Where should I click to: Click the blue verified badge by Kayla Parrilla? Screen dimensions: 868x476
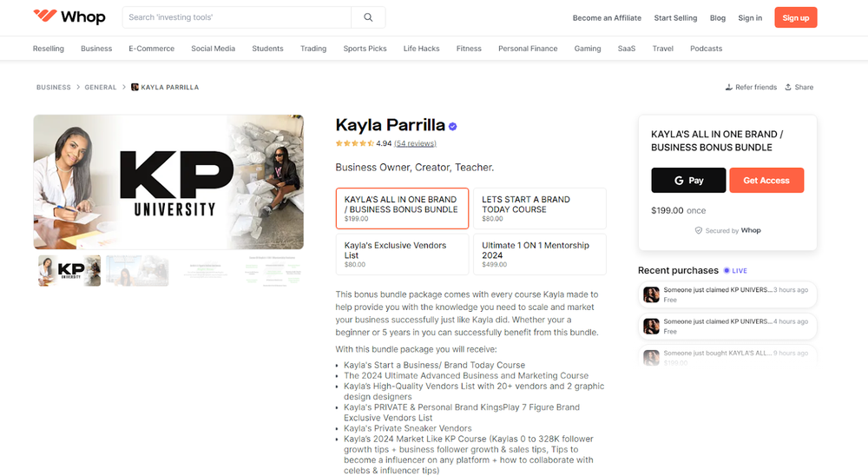[x=453, y=126]
